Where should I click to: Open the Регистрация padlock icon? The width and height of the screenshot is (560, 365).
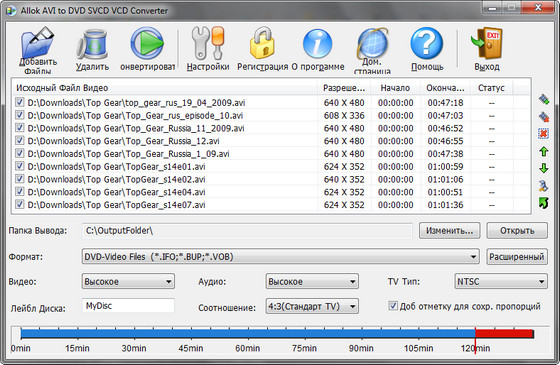(262, 43)
